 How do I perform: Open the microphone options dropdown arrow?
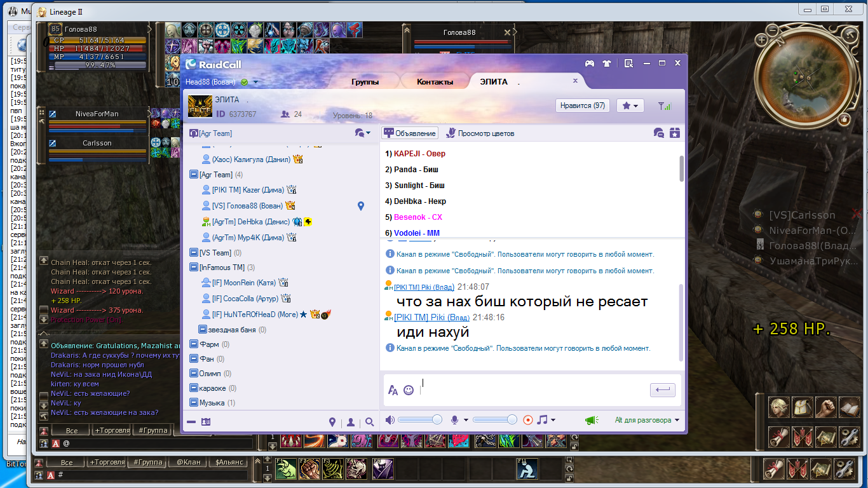tap(466, 420)
